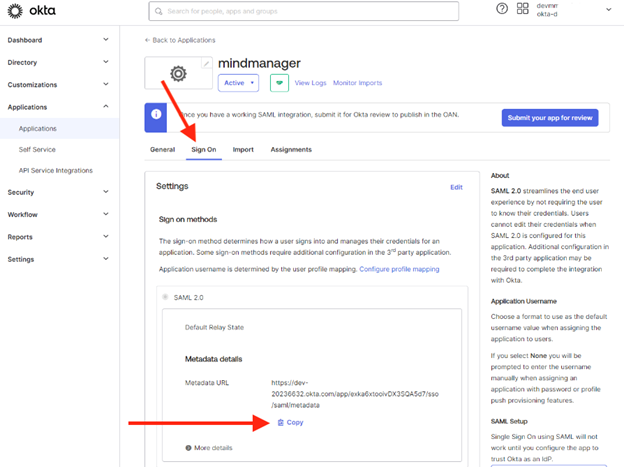Image resolution: width=624 pixels, height=467 pixels.
Task: Expand the Customizations menu chevron
Action: pyautogui.click(x=106, y=84)
